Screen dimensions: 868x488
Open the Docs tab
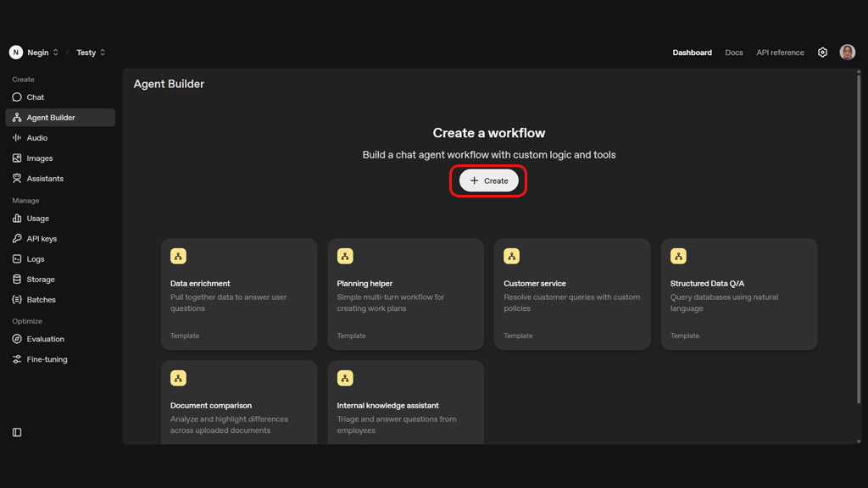point(734,53)
